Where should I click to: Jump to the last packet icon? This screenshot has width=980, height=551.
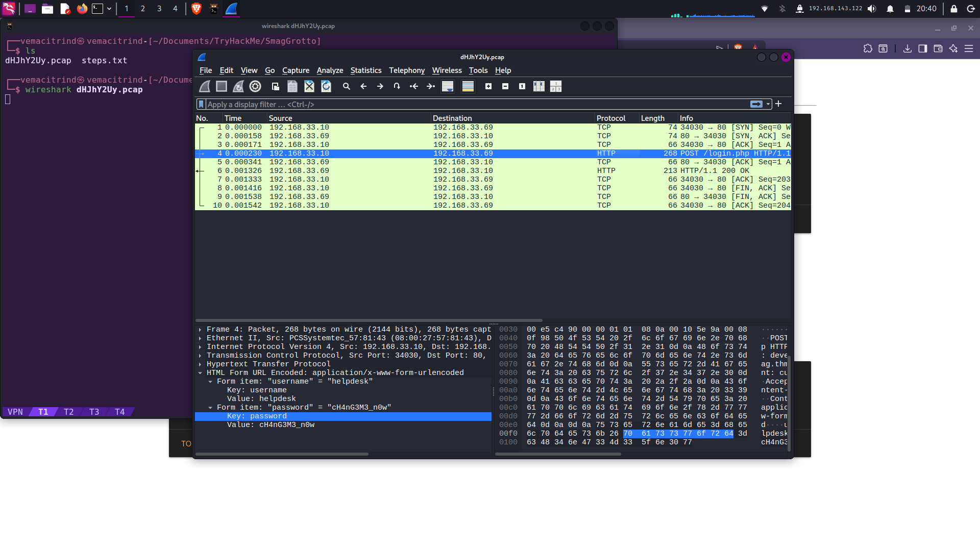point(431,86)
